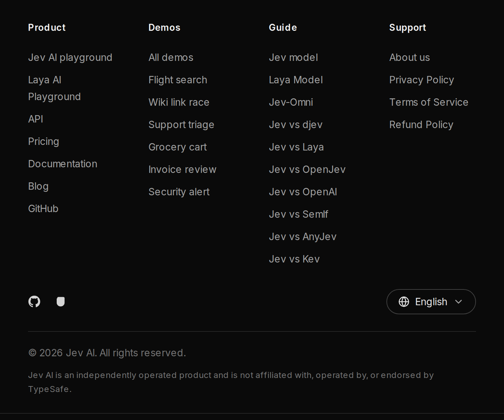View the Security alert demo
The height and width of the screenshot is (420, 504).
(x=179, y=192)
